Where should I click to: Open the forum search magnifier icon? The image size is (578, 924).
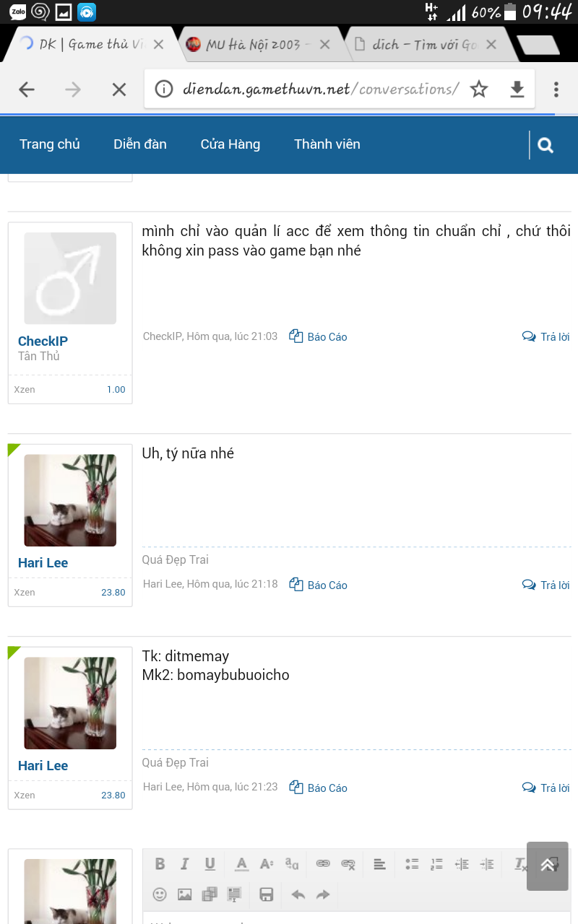coord(545,145)
